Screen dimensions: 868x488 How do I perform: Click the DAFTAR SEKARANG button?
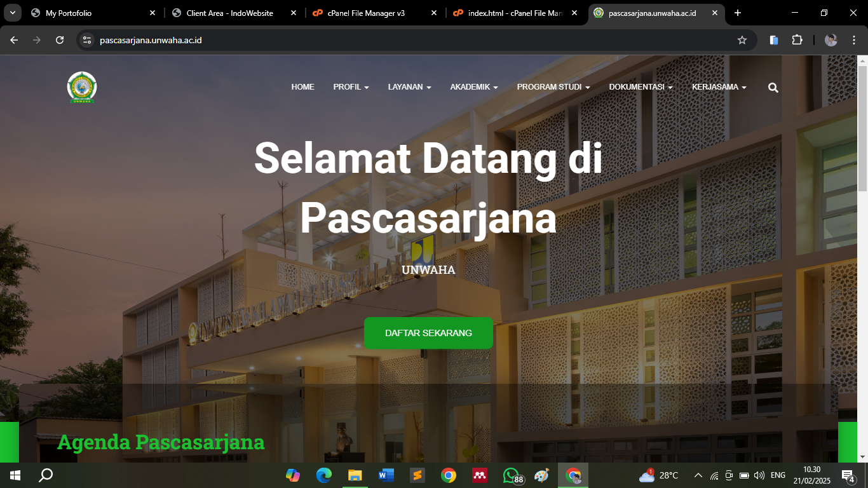[428, 333]
